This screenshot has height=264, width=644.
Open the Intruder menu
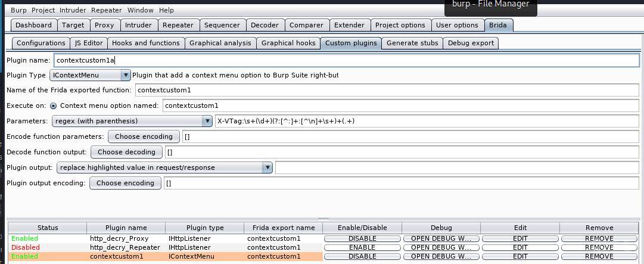click(x=73, y=10)
